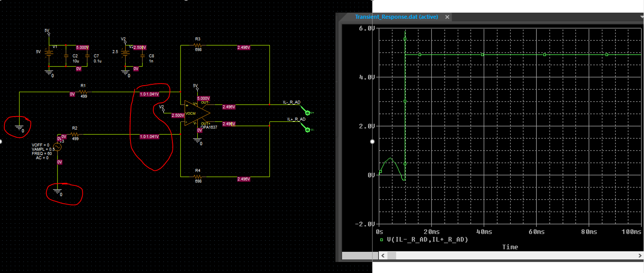Click the 10u value of C2
The width and height of the screenshot is (644, 273).
pyautogui.click(x=76, y=61)
